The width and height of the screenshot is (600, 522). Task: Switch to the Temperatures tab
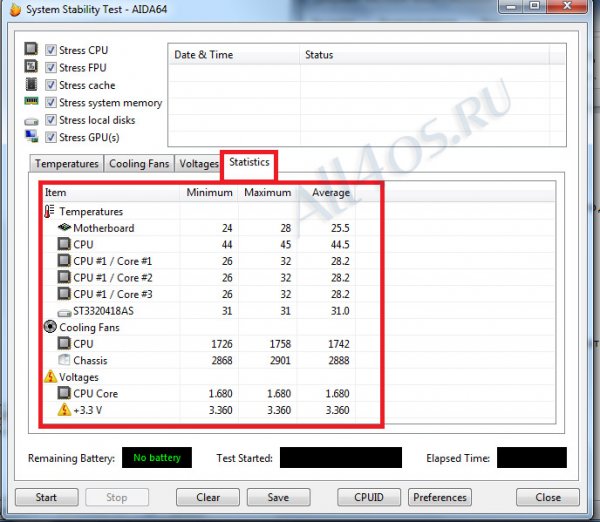pos(67,164)
